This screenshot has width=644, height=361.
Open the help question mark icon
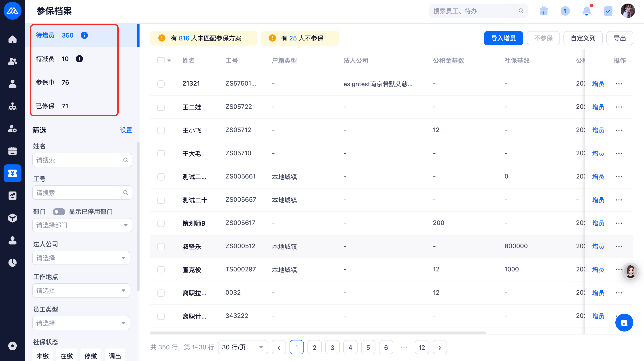(x=565, y=11)
